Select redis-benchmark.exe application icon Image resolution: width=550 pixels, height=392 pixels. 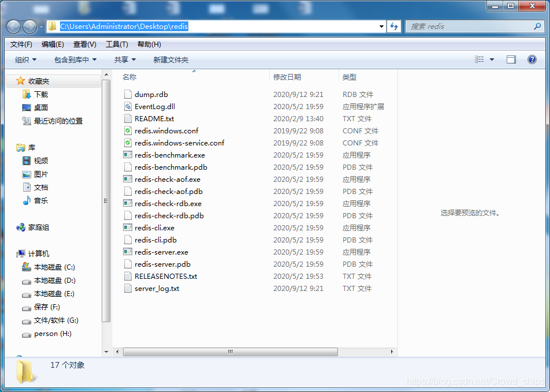[128, 155]
